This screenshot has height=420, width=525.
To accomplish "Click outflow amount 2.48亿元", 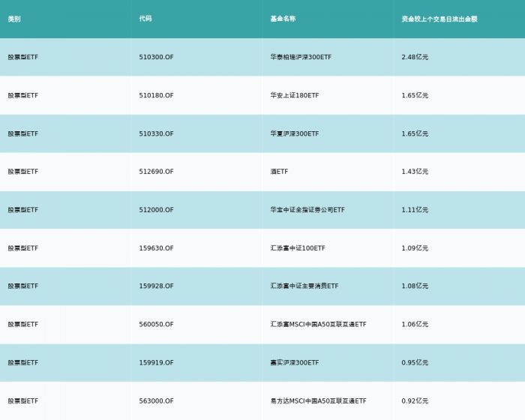I will [x=415, y=57].
